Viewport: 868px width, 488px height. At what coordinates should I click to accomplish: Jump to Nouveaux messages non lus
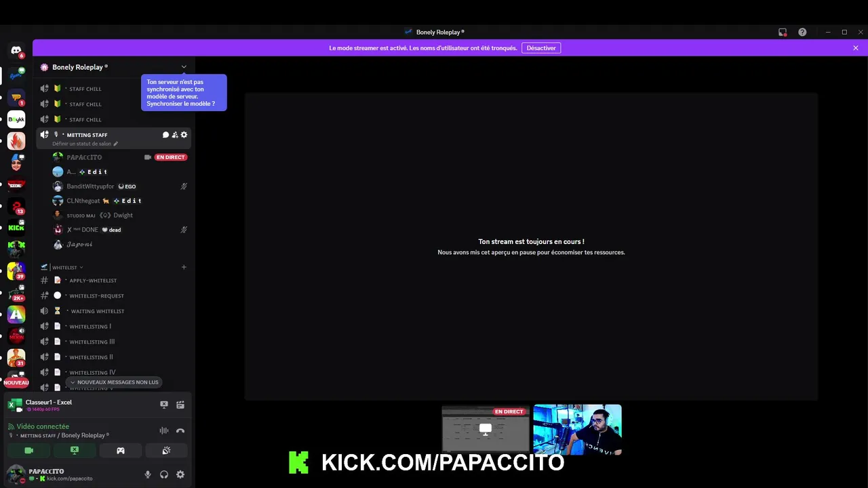click(x=114, y=382)
